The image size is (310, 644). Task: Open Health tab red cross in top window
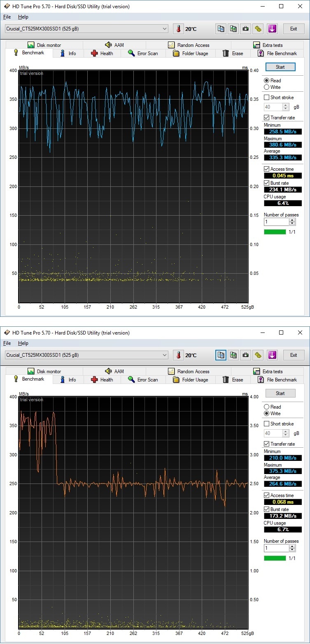tap(102, 53)
